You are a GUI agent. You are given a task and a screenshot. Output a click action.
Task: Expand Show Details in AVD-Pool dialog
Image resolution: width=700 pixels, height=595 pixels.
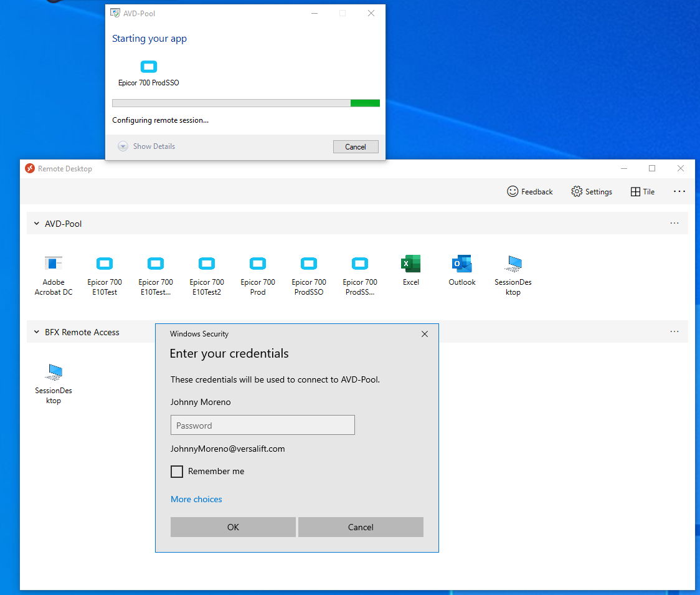[x=146, y=146]
